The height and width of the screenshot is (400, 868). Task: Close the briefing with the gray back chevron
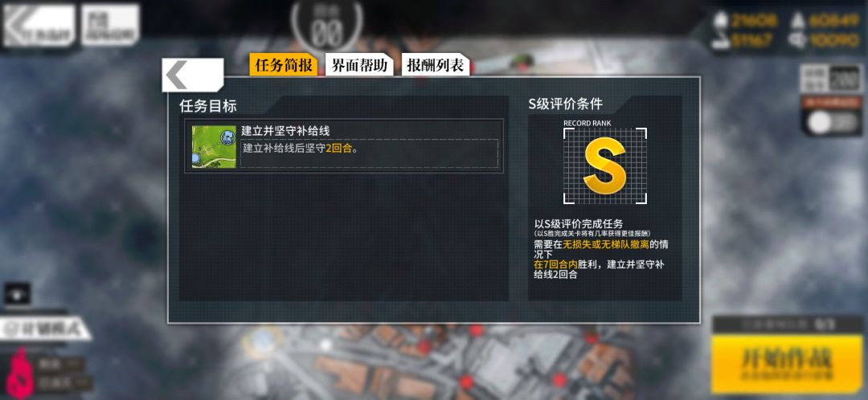pyautogui.click(x=192, y=75)
